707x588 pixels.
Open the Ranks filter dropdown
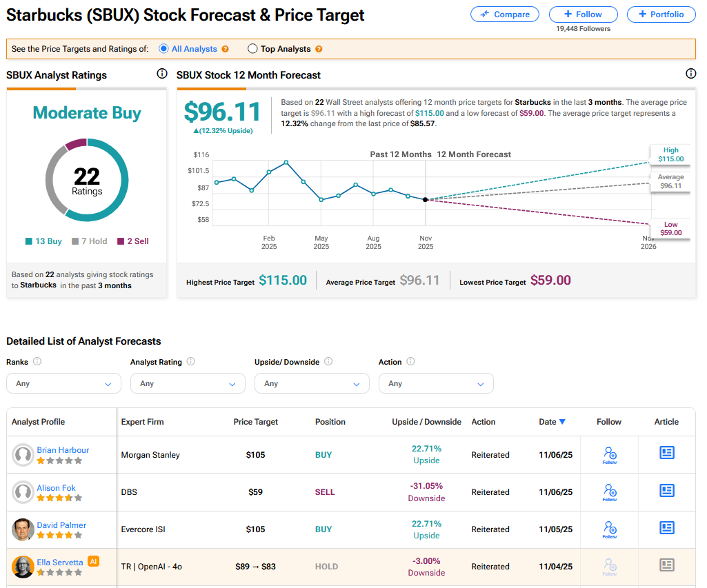coord(63,383)
